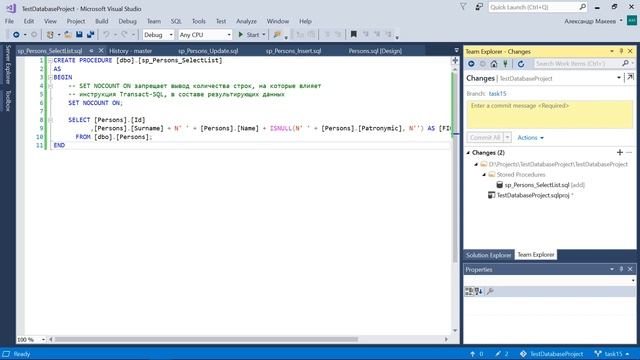Click the Property Pages wrench icon
The width and height of the screenshot is (640, 360).
point(490,291)
